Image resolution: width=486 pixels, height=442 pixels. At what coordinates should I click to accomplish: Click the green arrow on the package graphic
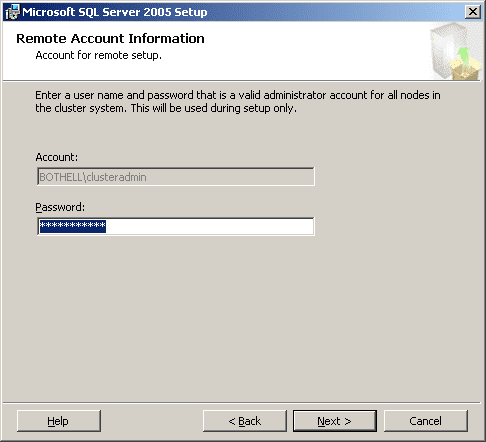coord(464,55)
